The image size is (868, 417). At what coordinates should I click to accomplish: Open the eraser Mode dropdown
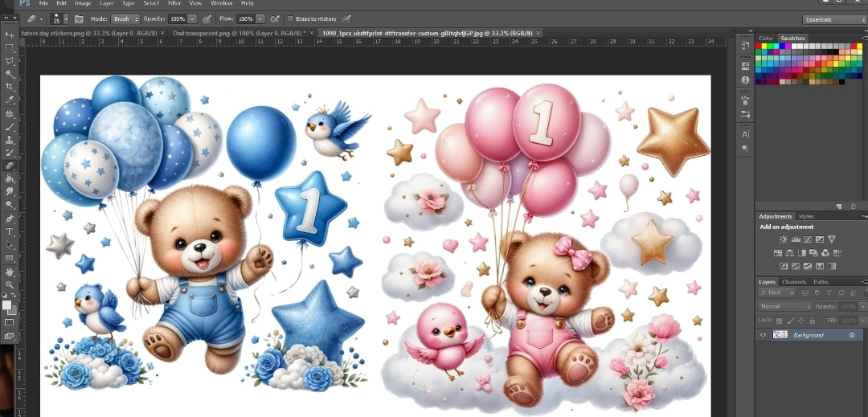click(125, 18)
